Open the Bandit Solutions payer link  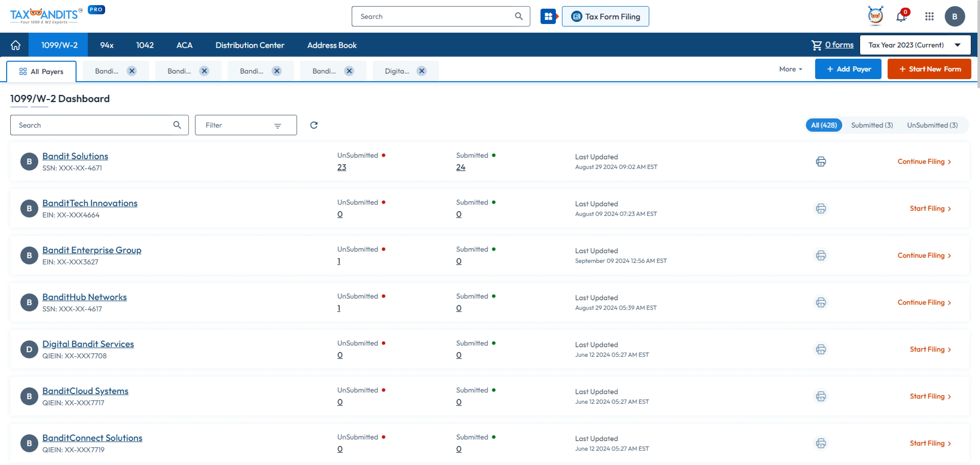pos(75,156)
